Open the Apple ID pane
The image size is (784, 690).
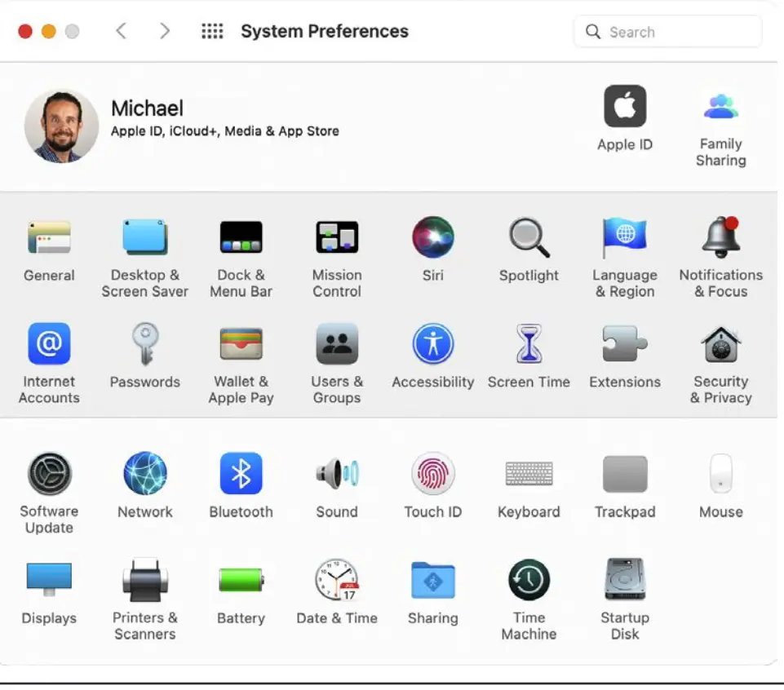(625, 108)
